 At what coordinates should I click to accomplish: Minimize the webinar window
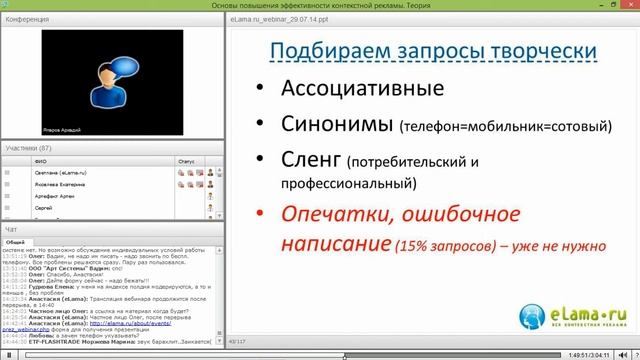coord(601,5)
